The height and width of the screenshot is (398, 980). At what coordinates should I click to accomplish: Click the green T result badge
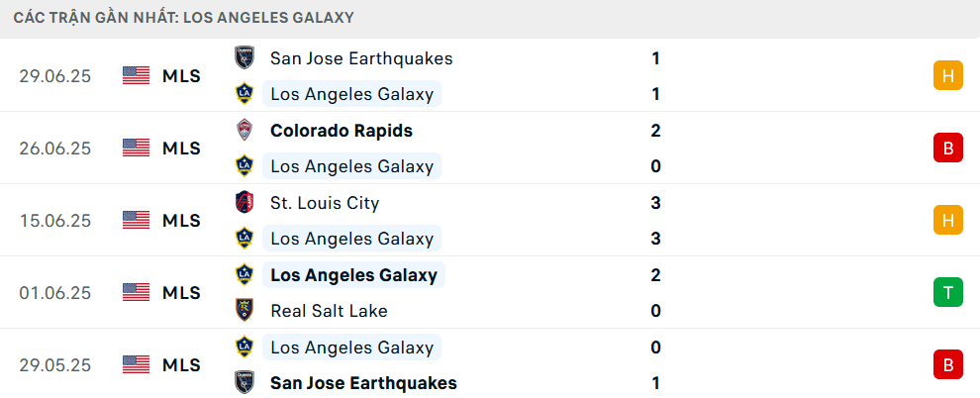947,292
